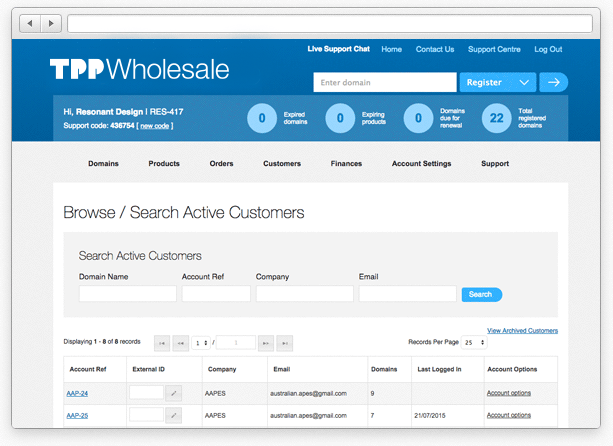This screenshot has height=446, width=613.
Task: Open the View Archived Customers link
Action: point(522,330)
